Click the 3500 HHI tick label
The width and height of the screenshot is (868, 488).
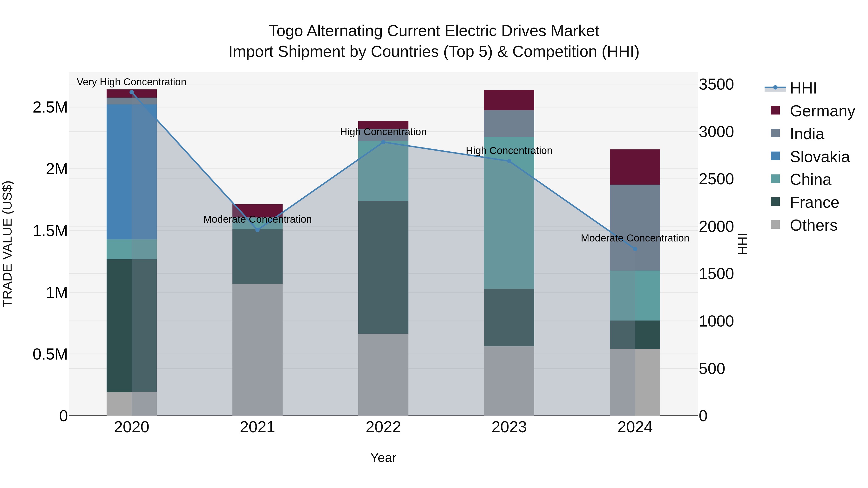pyautogui.click(x=716, y=84)
